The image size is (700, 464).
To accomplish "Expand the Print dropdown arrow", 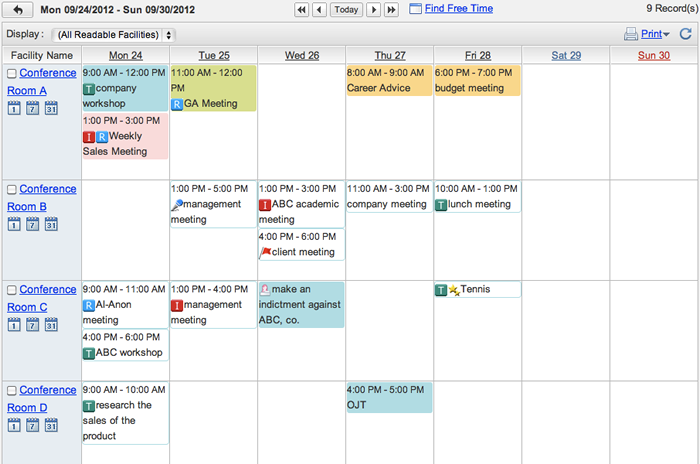I will coord(666,34).
